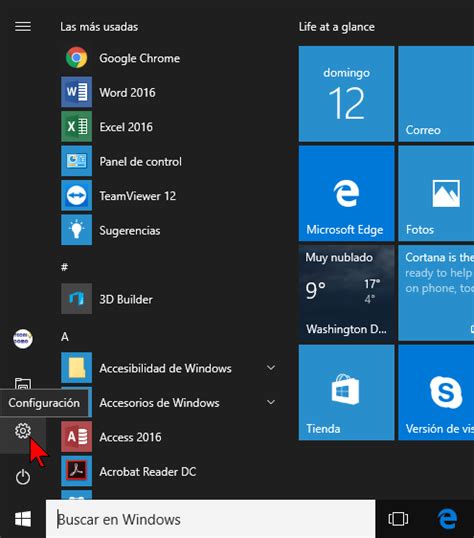Click the A section letter header
Image resolution: width=474 pixels, height=538 pixels.
[65, 337]
